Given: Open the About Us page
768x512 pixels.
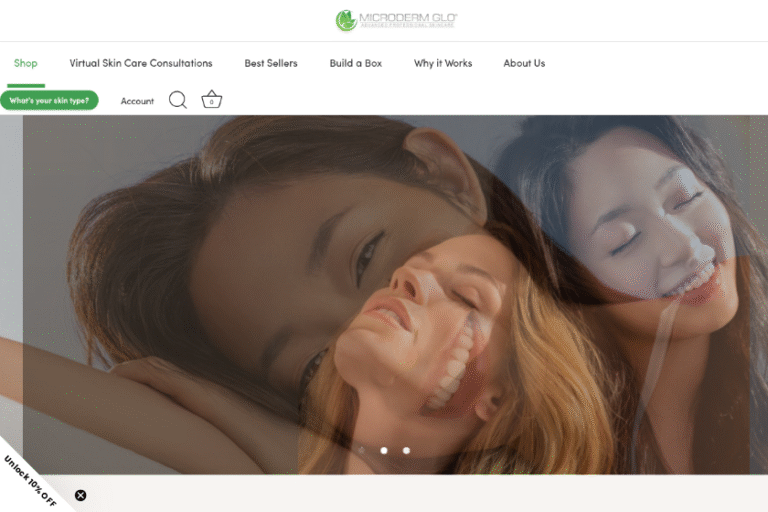Looking at the screenshot, I should (524, 63).
